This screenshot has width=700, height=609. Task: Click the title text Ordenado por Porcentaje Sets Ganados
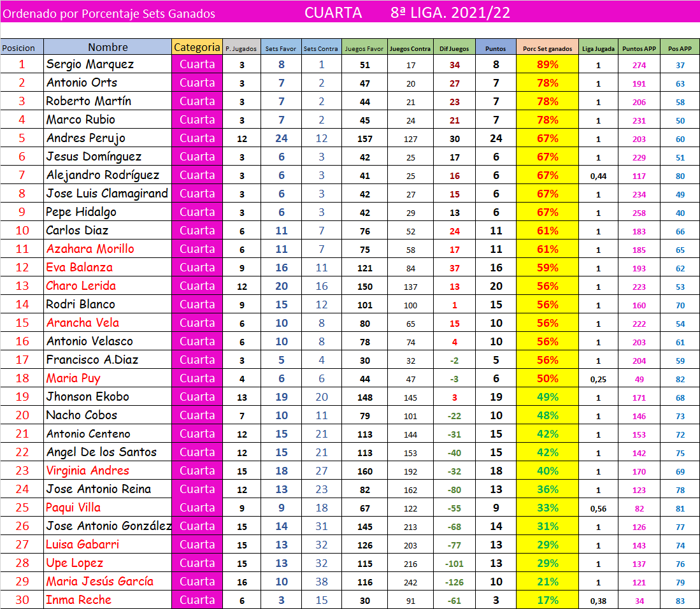click(x=109, y=13)
